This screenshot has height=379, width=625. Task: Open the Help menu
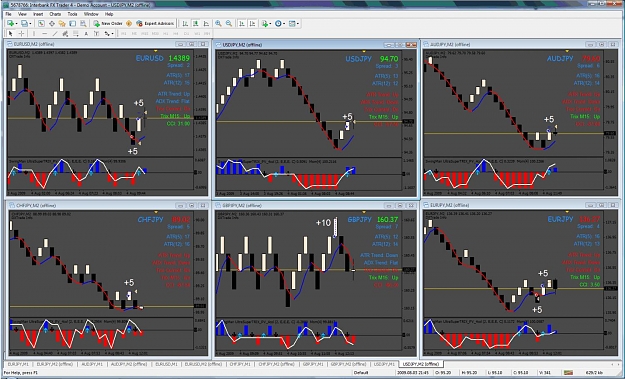[x=109, y=14]
